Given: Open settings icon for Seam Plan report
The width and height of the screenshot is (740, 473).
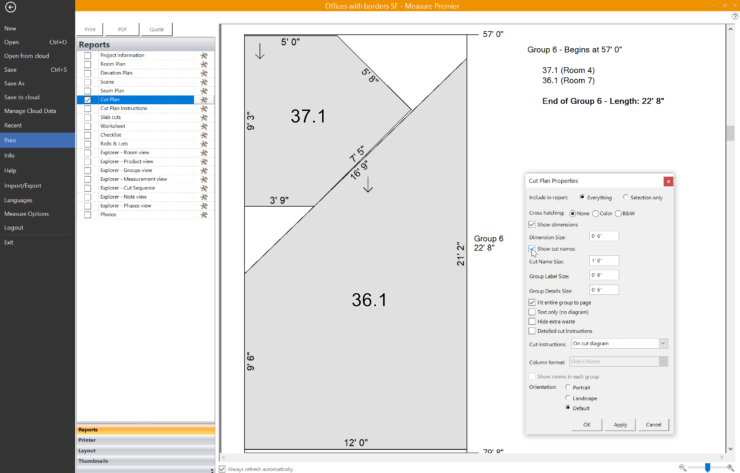Looking at the screenshot, I should tap(204, 91).
